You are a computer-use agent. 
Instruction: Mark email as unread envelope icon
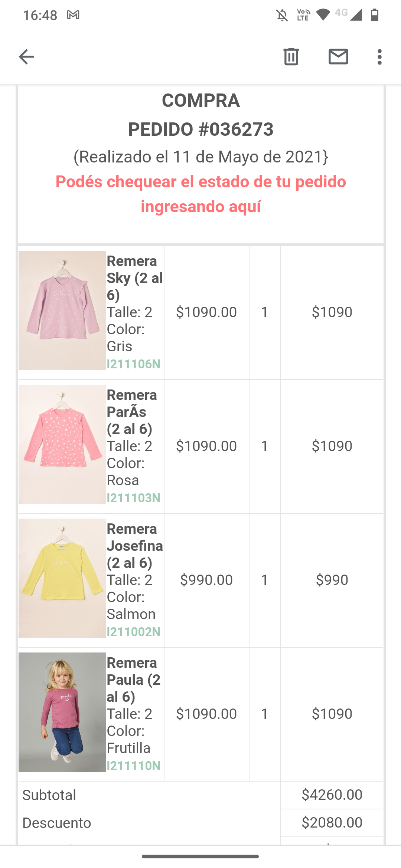coord(338,57)
